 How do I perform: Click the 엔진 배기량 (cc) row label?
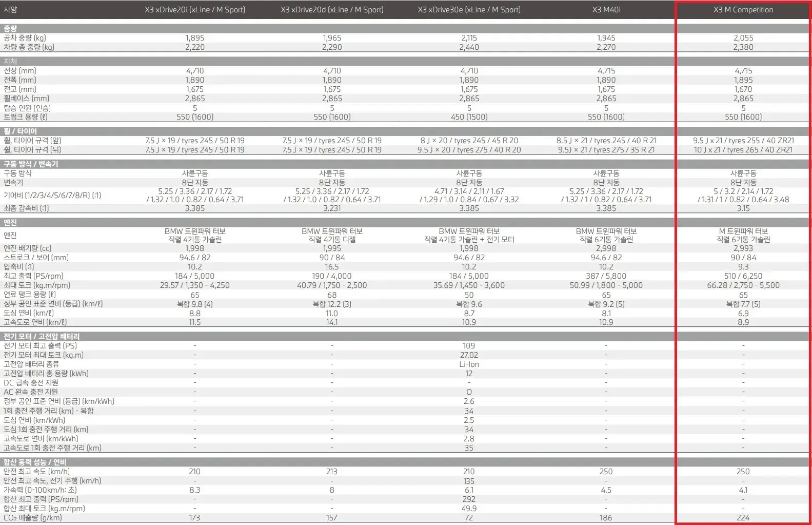coord(28,248)
